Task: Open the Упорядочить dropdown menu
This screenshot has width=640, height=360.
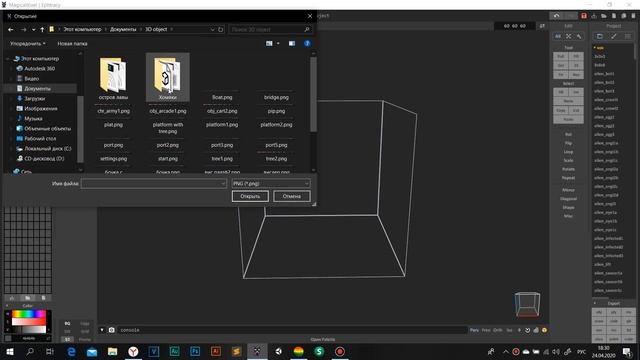Action: pyautogui.click(x=27, y=43)
